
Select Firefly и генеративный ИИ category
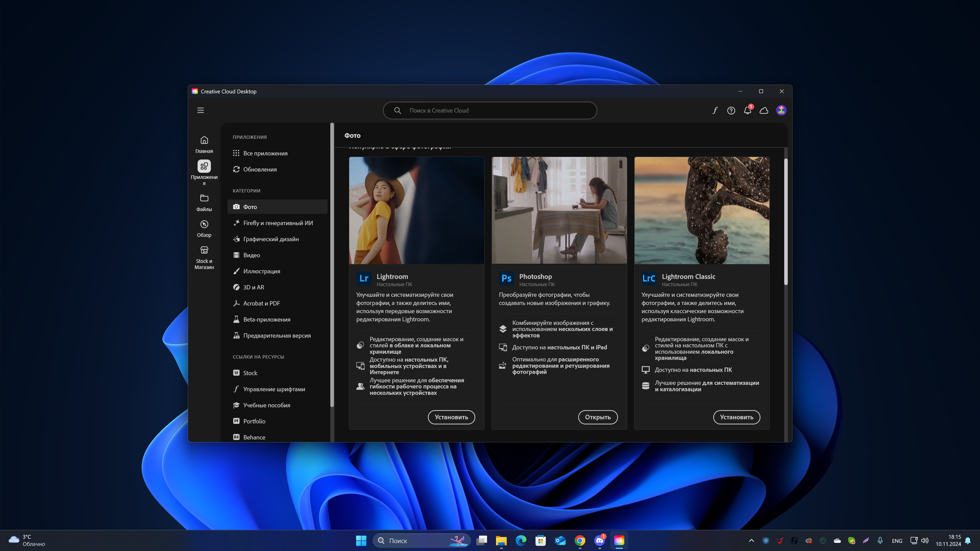(277, 223)
